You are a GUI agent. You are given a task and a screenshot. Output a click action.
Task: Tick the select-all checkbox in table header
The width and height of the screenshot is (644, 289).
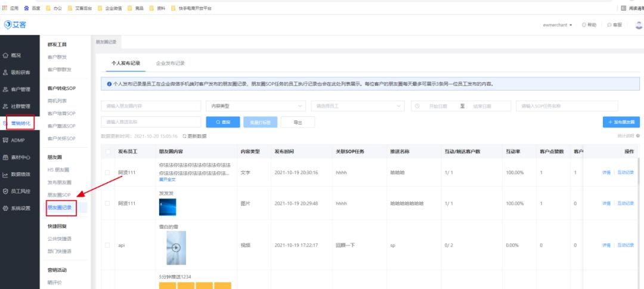[x=107, y=152]
